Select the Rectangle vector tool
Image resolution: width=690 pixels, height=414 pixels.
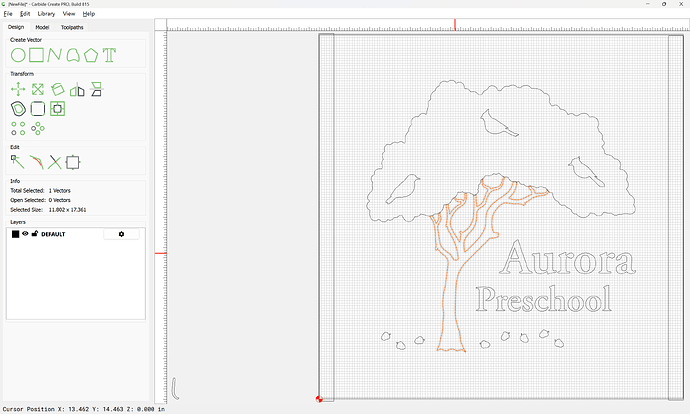[x=37, y=55]
